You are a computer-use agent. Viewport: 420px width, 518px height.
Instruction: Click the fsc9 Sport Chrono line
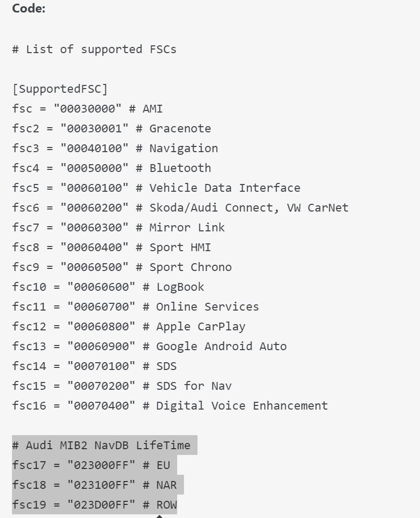[x=122, y=267]
